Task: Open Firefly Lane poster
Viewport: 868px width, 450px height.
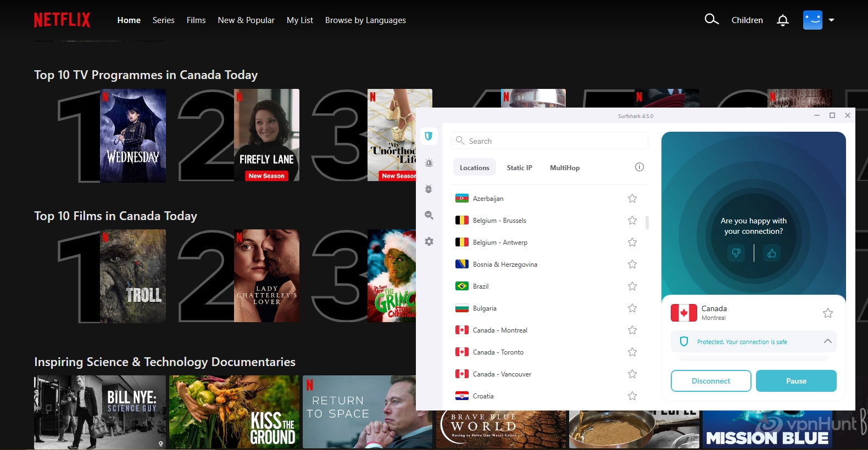Action: pos(266,135)
